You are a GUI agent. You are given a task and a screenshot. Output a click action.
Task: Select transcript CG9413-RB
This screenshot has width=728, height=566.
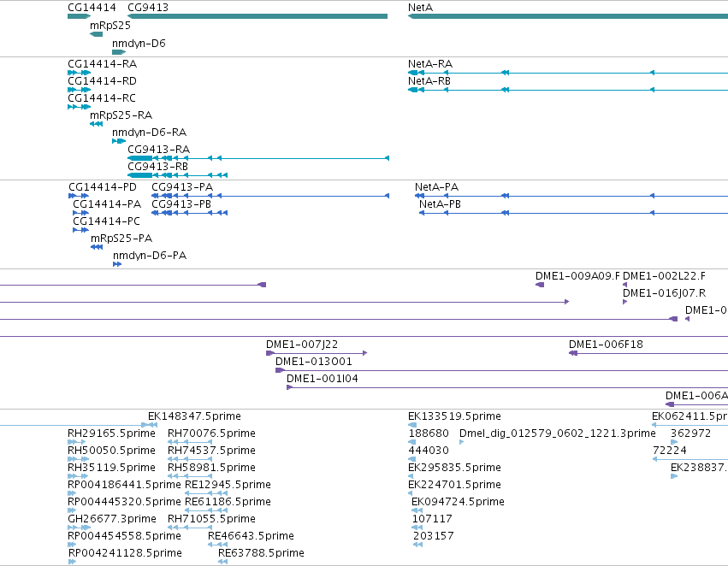coord(158,166)
